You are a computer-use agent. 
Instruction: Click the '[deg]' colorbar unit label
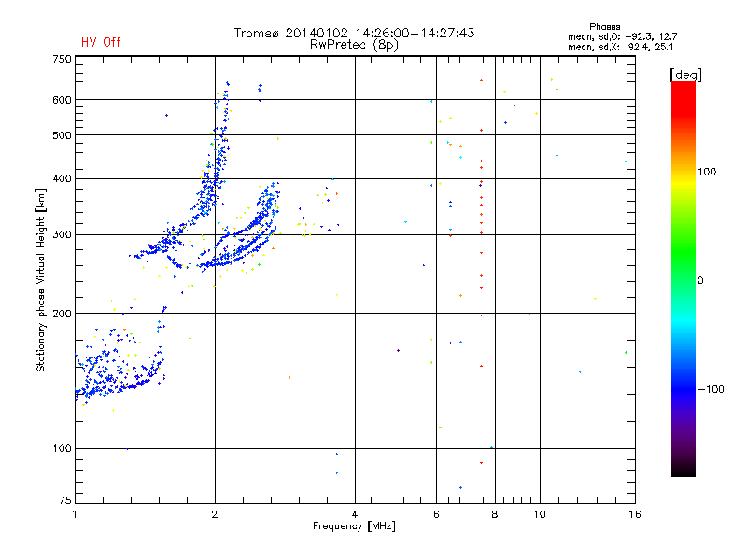point(685,75)
